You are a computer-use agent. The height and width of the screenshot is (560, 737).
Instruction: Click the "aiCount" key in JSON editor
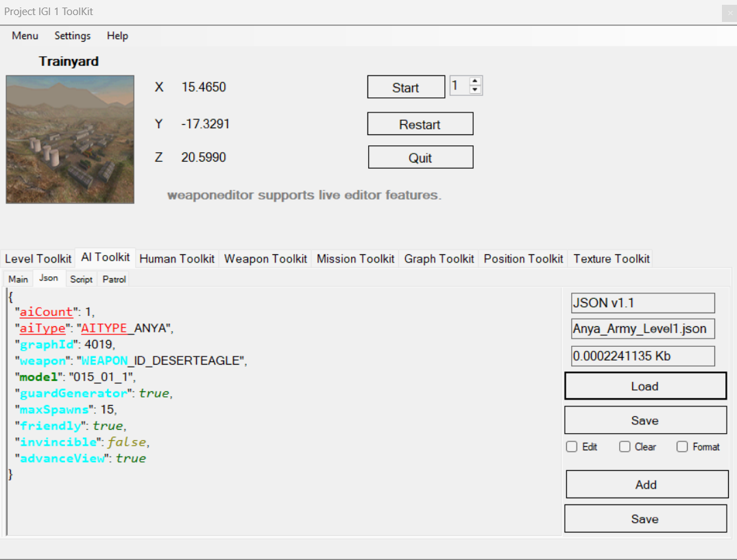[x=46, y=312]
